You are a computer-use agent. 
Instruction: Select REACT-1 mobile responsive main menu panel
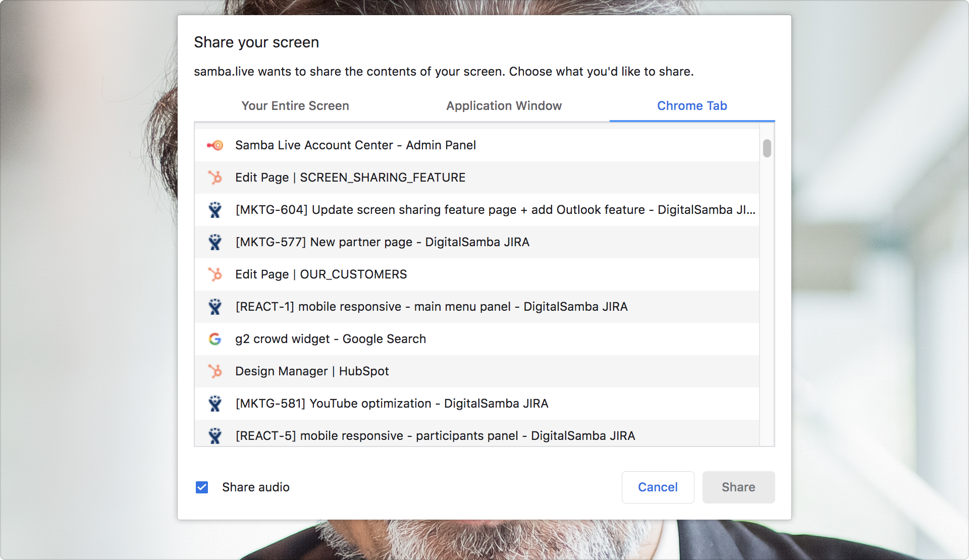[477, 307]
